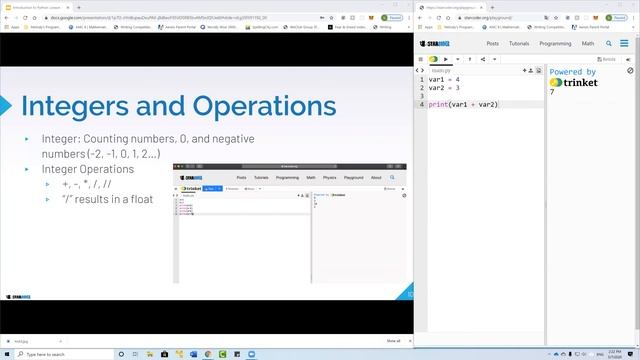Image resolution: width=640 pixels, height=360 pixels.
Task: Go back in the Starcoder browser window
Action: point(420,18)
